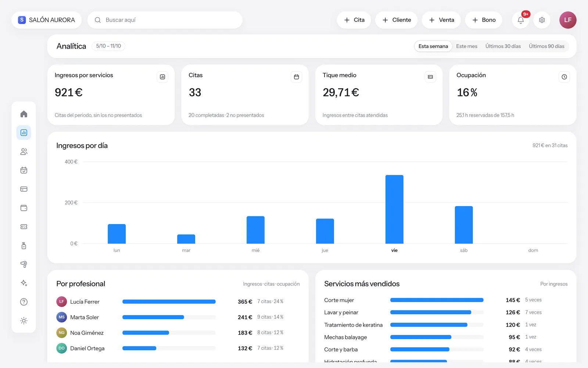Click ticket icon on Tique medio card
This screenshot has height=368, width=588.
430,77
